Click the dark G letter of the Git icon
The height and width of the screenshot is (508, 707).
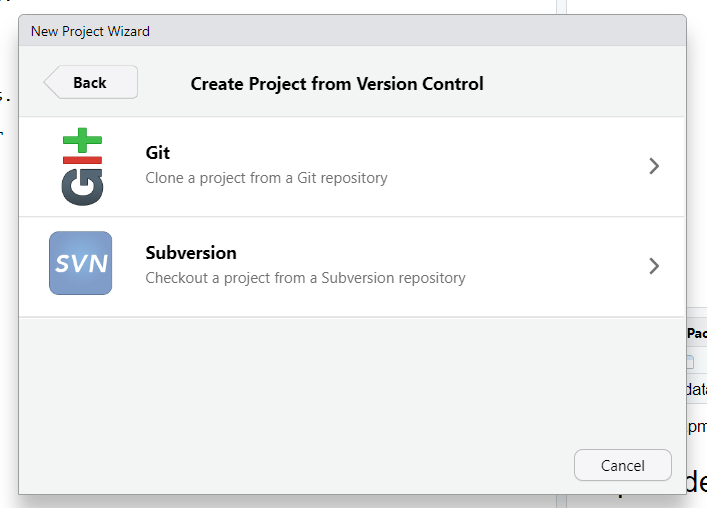(x=81, y=187)
